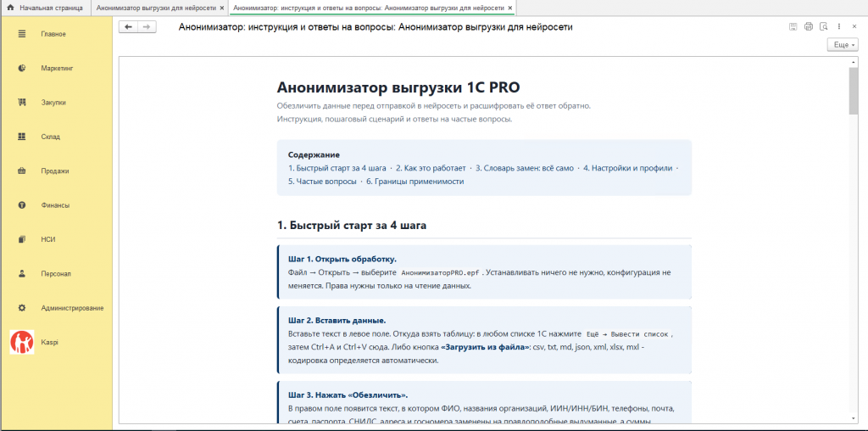Click the code text 'Ещё → Вывести список'
The height and width of the screenshot is (431, 868).
tap(628, 334)
